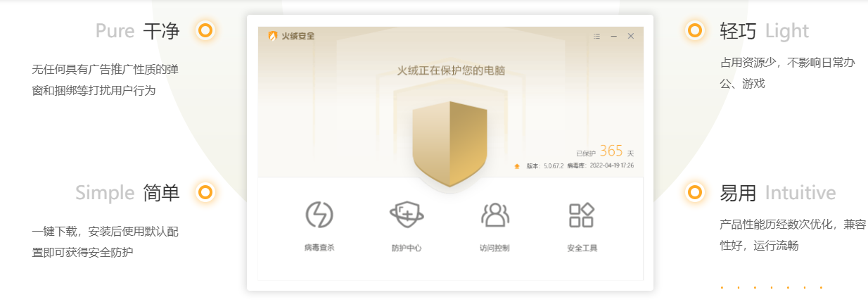Click the Pure 干净 heading
The height and width of the screenshot is (302, 868).
pyautogui.click(x=138, y=31)
